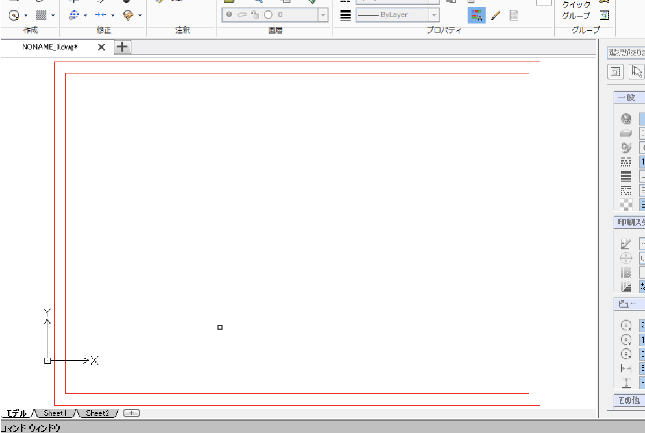645x433 pixels.
Task: Open the hatch tool dropdown arrow
Action: (53, 16)
